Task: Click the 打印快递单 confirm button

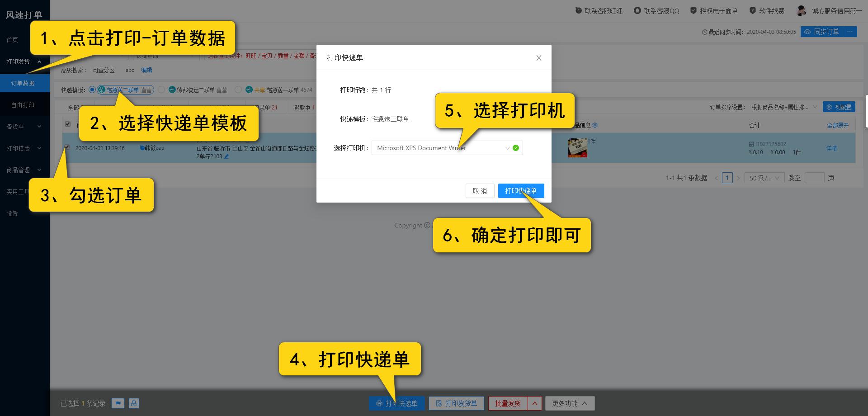Action: click(x=521, y=190)
